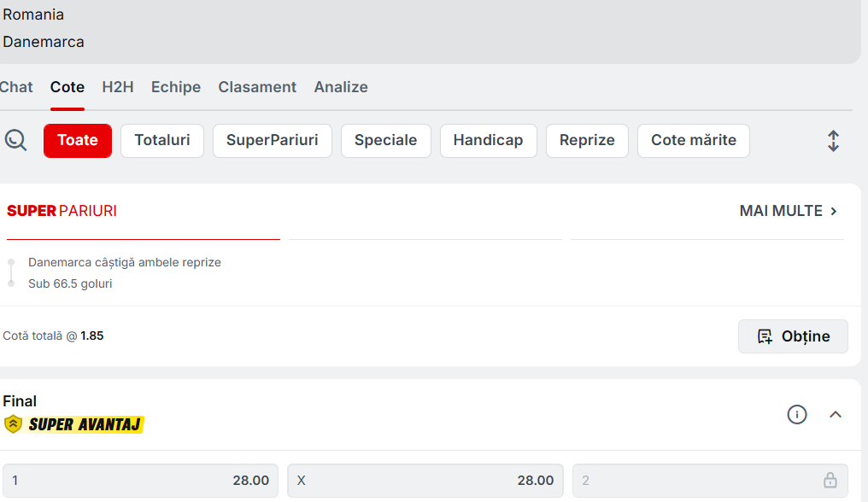Click the lock icon on outcome 2
Screen dimensions: 868x502
point(830,481)
